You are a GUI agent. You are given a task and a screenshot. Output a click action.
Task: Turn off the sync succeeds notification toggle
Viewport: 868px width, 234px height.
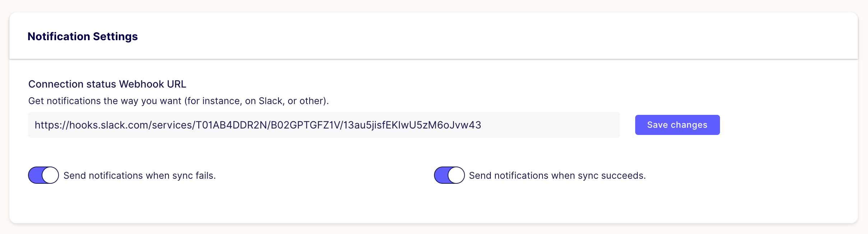pos(449,175)
